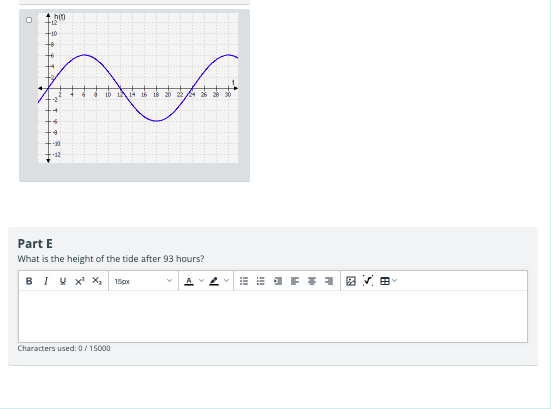Apply the text color button
The height and width of the screenshot is (409, 551).
189,281
